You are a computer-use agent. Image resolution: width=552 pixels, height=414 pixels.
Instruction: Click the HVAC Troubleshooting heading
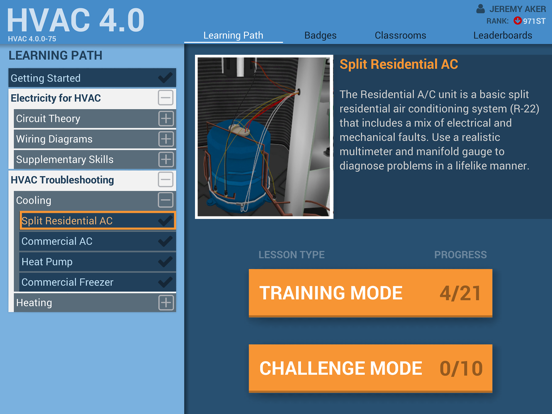pos(62,180)
